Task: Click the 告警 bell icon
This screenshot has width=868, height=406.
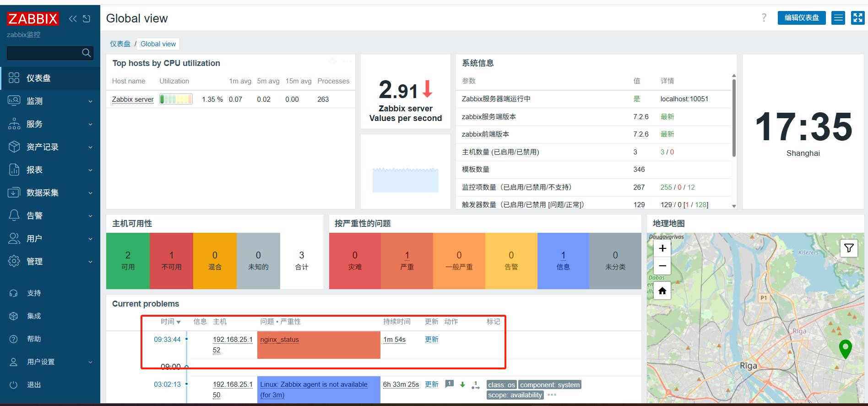Action: click(x=14, y=215)
